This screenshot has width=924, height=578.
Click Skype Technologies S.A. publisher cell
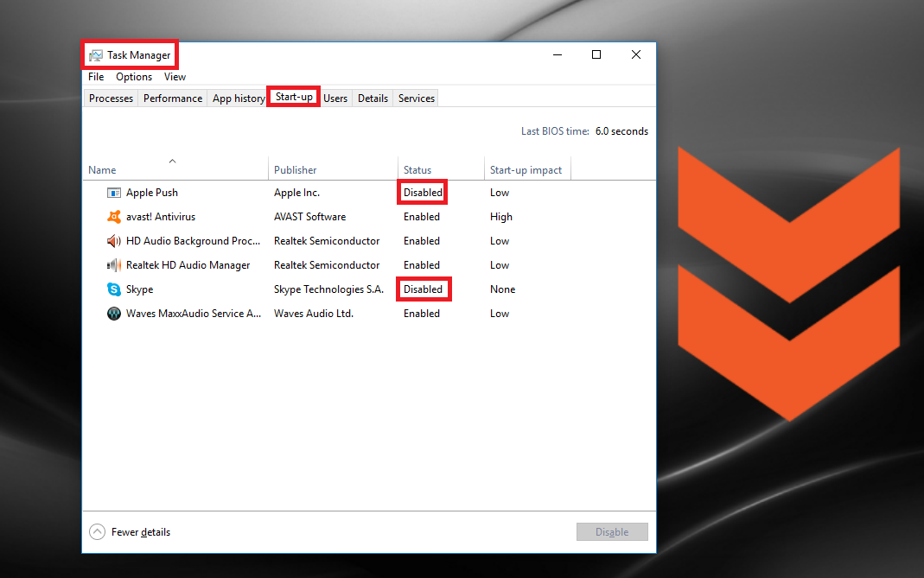(328, 289)
